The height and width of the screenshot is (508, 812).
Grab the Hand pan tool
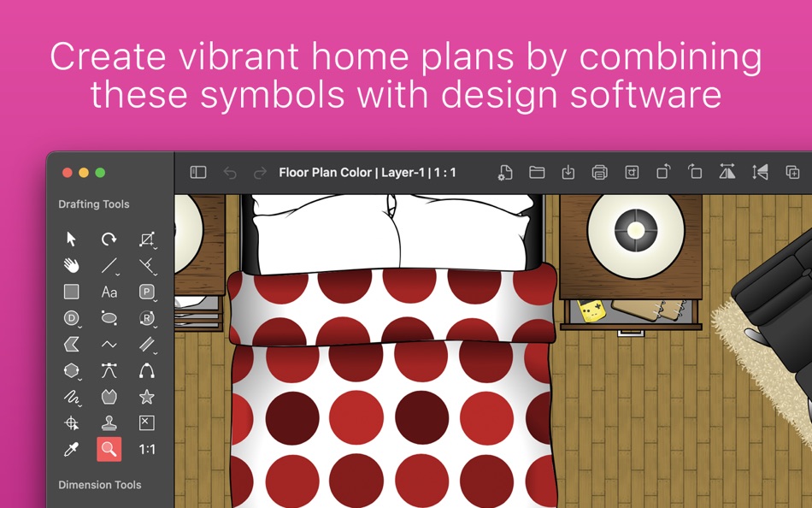(x=72, y=264)
